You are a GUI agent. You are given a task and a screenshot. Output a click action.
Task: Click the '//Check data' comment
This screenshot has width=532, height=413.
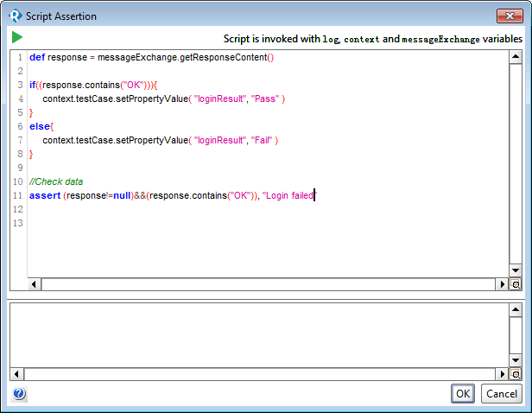[x=56, y=181]
